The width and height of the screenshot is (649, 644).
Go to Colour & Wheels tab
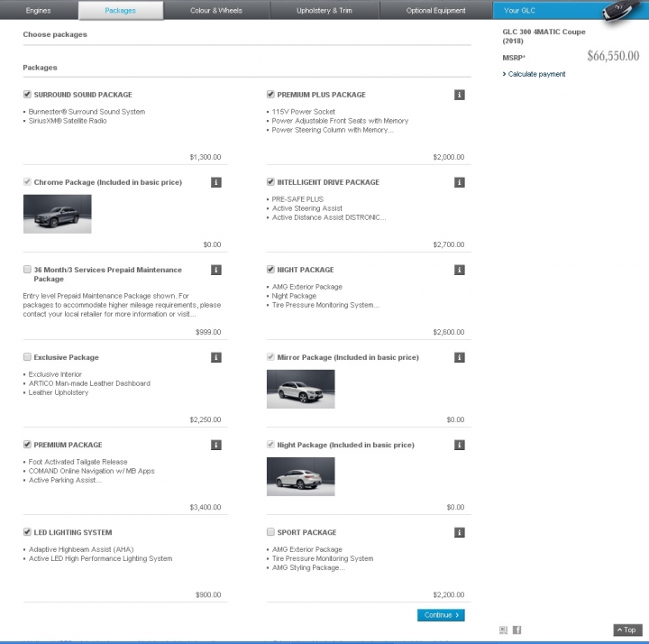tap(216, 10)
